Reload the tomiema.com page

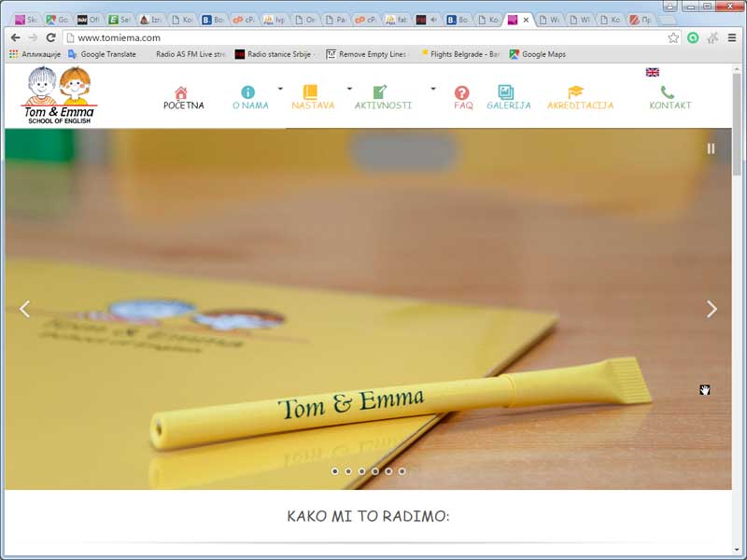pos(51,37)
